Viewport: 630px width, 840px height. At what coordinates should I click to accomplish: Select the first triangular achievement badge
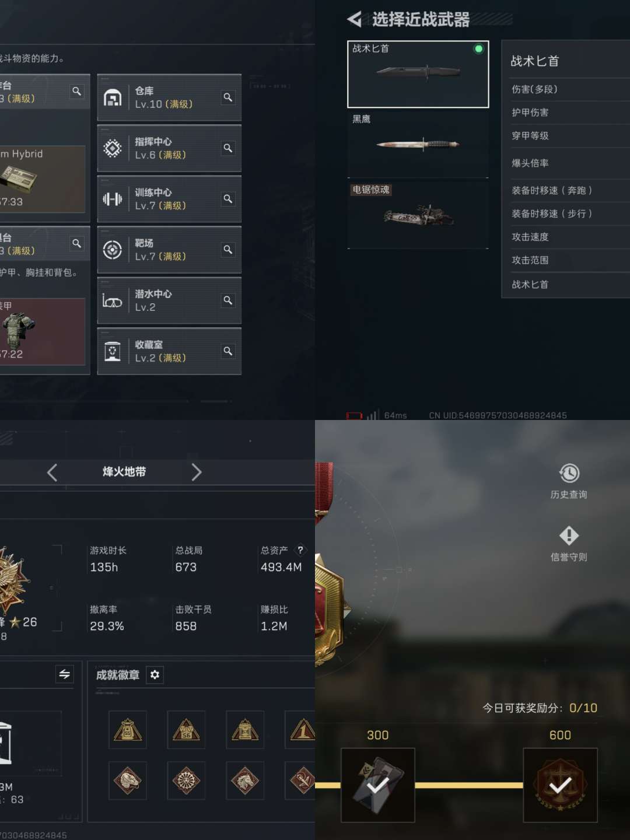pyautogui.click(x=128, y=730)
